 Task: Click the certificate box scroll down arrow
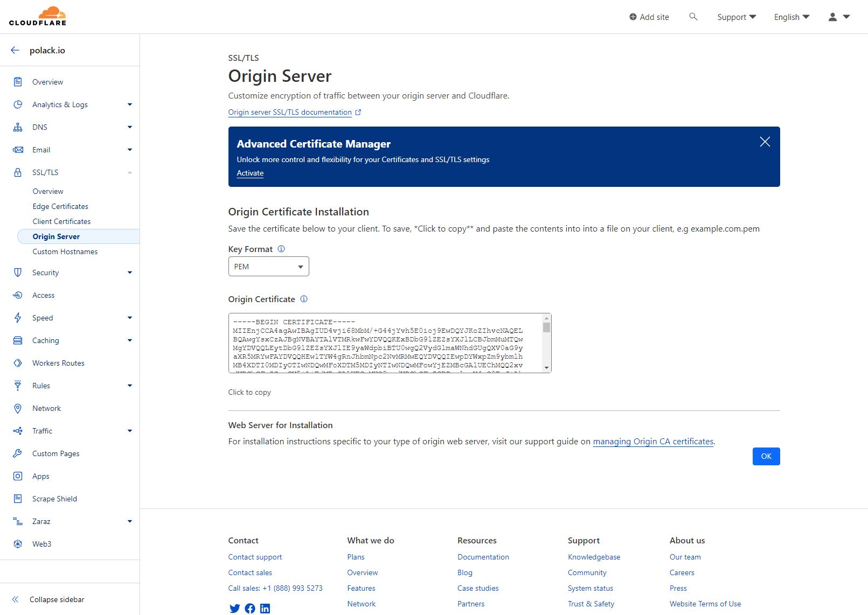(546, 368)
